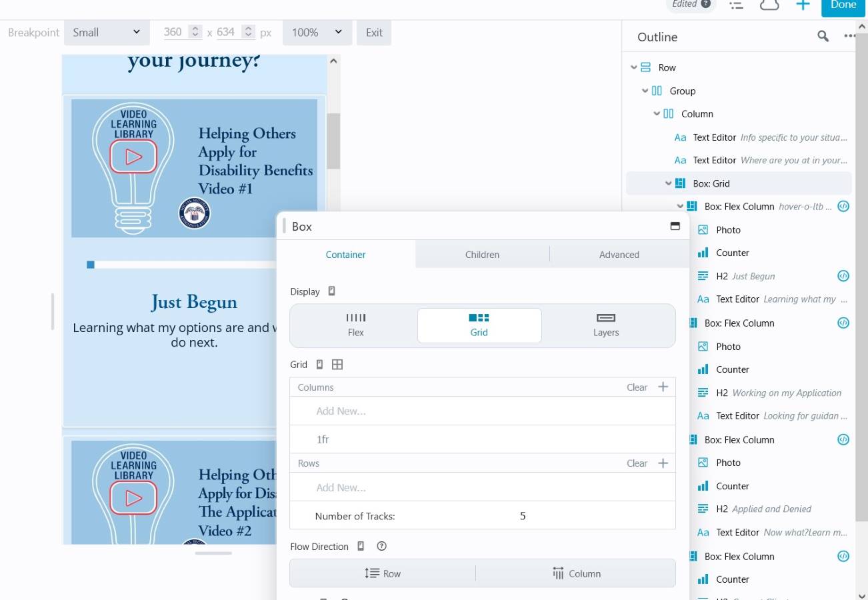Switch to the Children tab
Image resolution: width=868 pixels, height=600 pixels.
[x=482, y=255]
